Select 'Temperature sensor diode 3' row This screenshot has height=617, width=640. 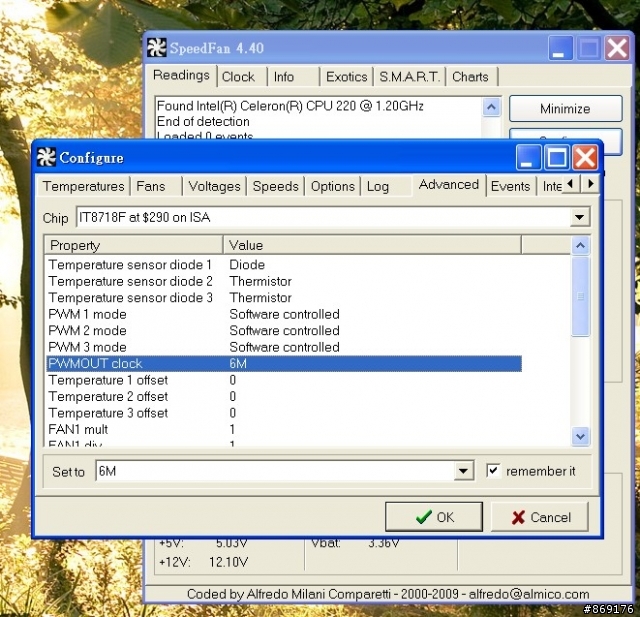point(284,297)
